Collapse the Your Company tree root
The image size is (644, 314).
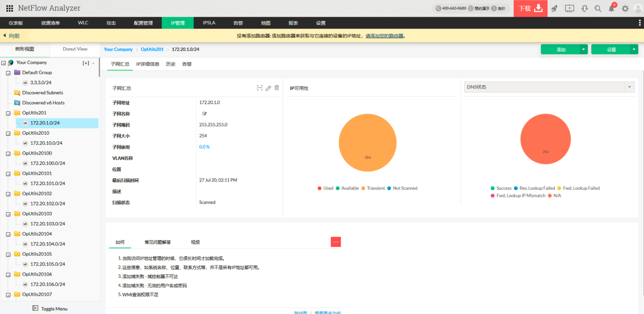pos(4,63)
